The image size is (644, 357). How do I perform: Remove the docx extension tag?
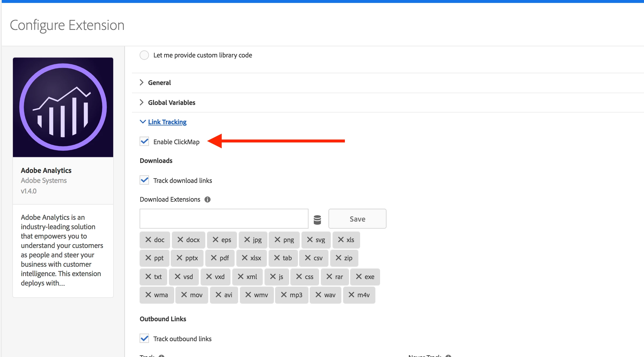(180, 240)
